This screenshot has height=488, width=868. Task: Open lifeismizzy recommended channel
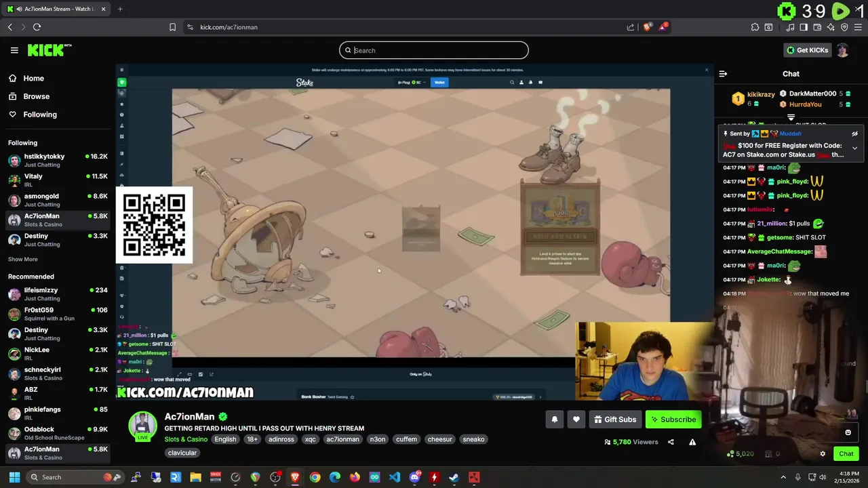coord(58,293)
